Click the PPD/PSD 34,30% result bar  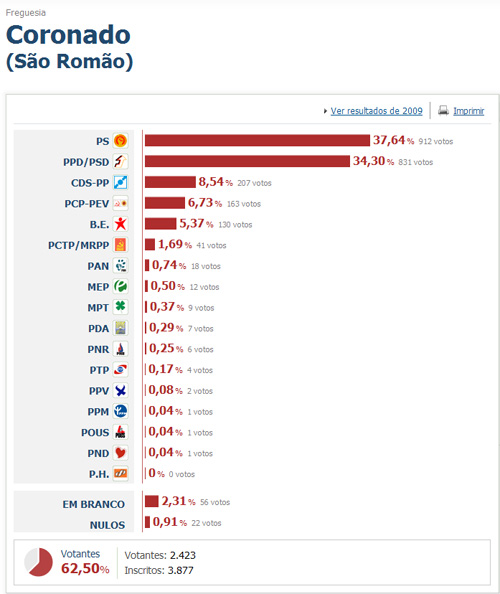[x=247, y=161]
